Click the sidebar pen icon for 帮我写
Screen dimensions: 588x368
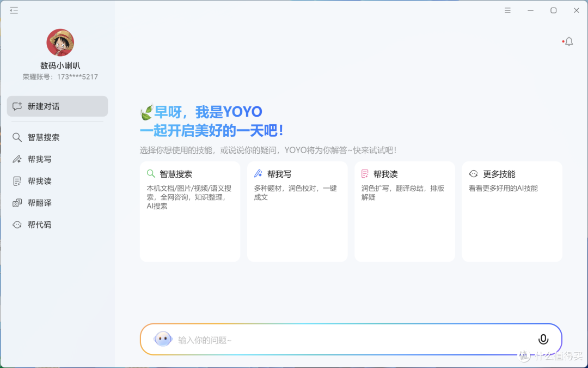(x=17, y=159)
